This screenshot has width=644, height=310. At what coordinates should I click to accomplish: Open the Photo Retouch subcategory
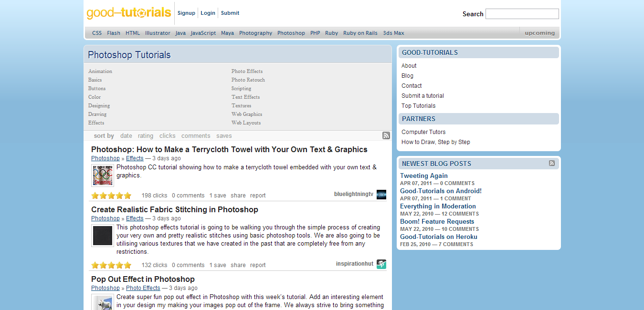(248, 80)
